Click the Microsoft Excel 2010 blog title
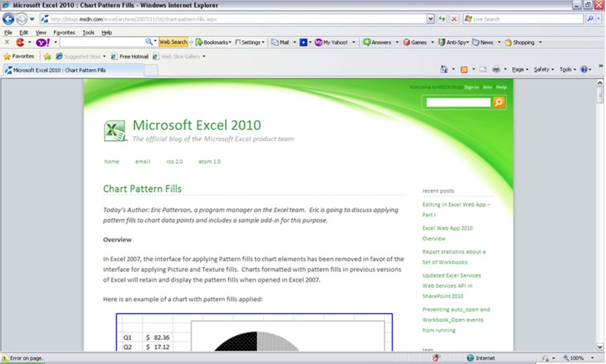 pos(197,125)
